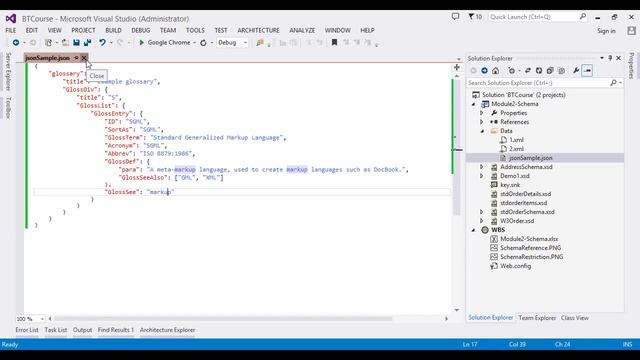Screen dimensions: 640x360
Task: Click the Navigate Backward toolbar icon
Action: coord(16,42)
